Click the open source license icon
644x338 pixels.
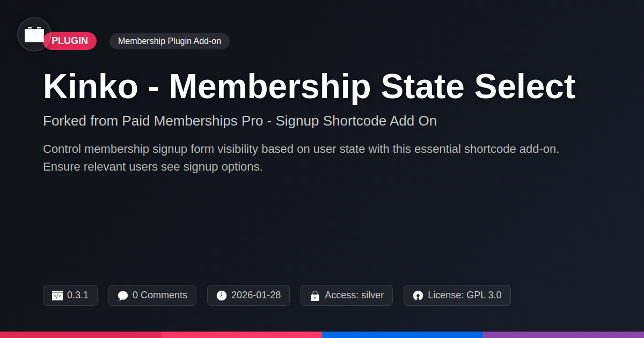point(418,296)
